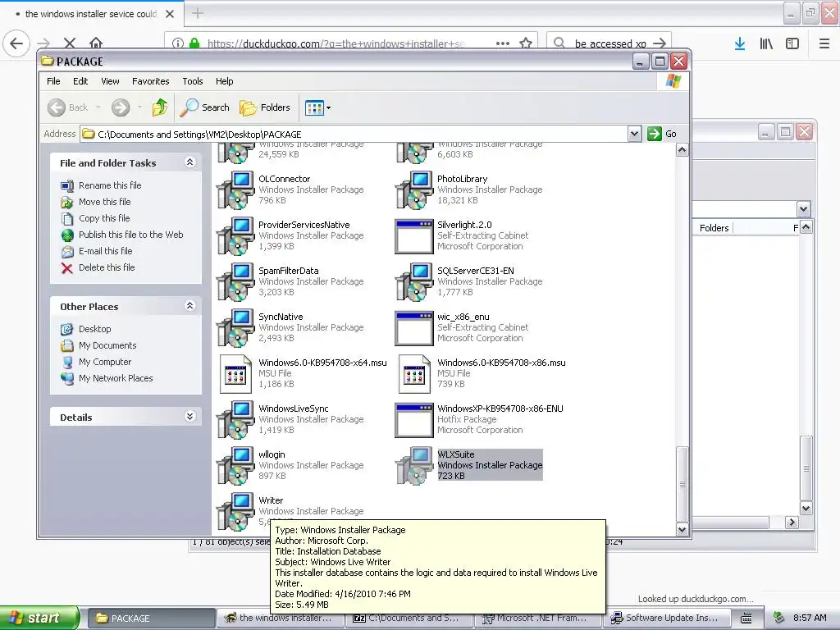
Task: Select WindowsXP-KB954708-x86-ENU hotfix icon
Action: click(414, 420)
